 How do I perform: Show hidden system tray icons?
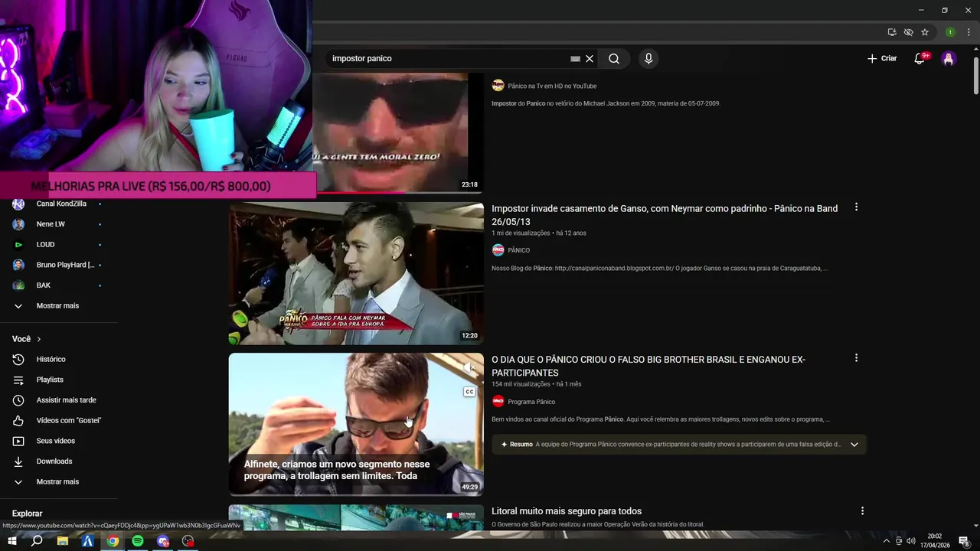(x=887, y=541)
